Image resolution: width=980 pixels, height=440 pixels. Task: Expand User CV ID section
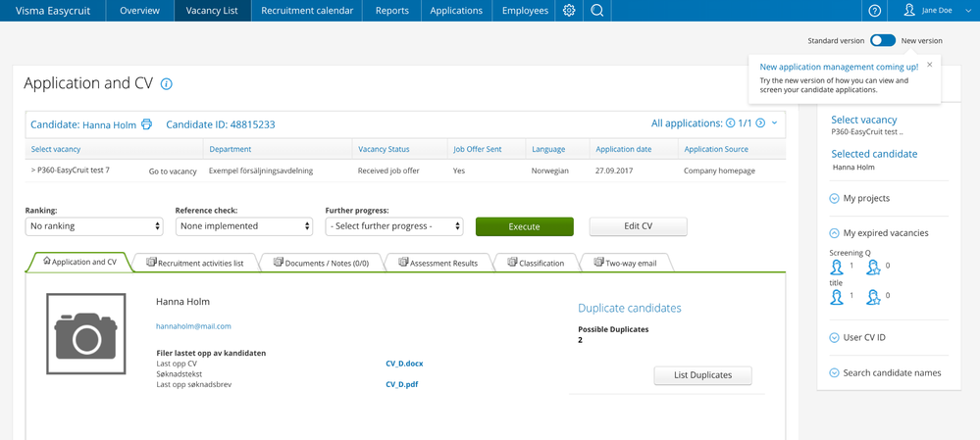click(x=834, y=338)
